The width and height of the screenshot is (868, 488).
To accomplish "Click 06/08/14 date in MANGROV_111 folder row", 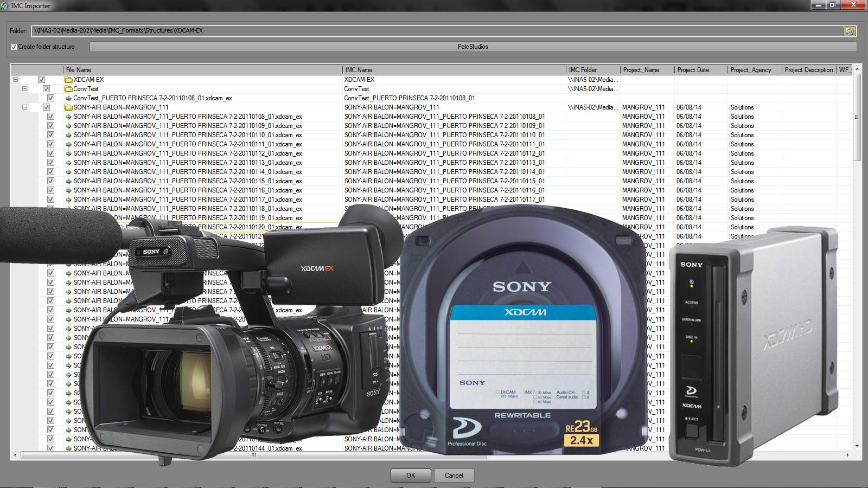I will (689, 107).
